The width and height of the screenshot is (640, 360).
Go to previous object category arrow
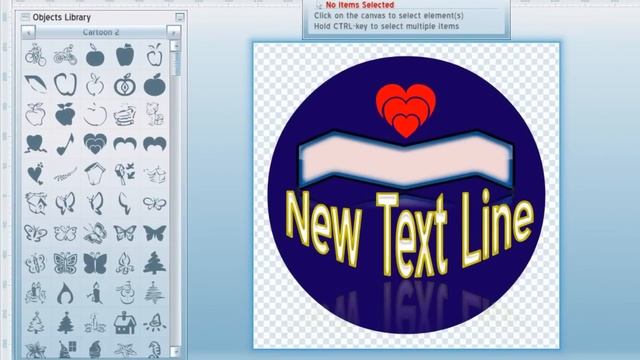pos(29,32)
